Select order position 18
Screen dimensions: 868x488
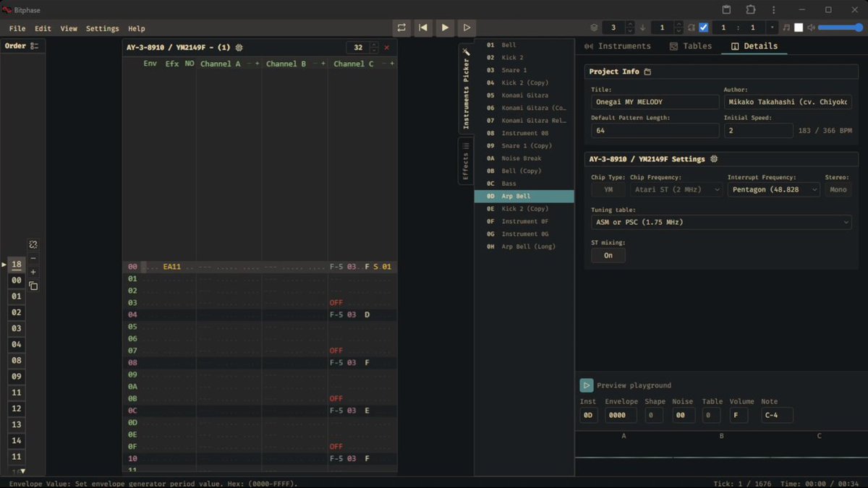[x=16, y=265]
